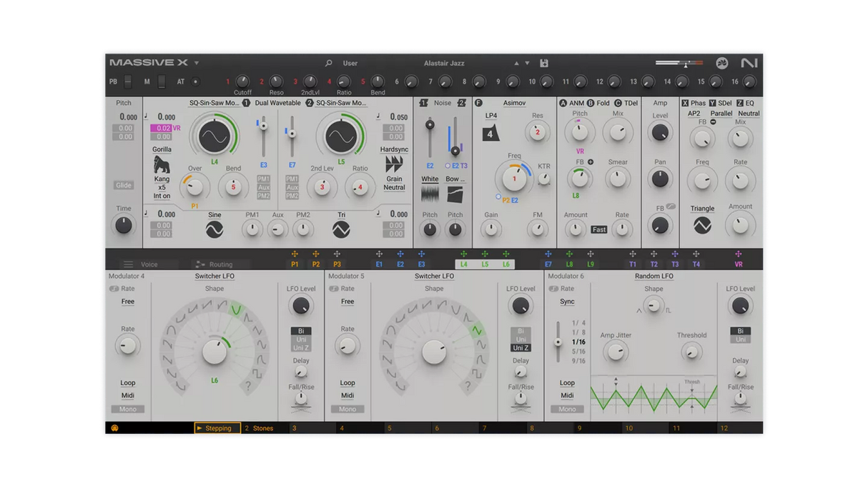Select the Stones preset snapshot slot
This screenshot has width=868, height=488.
(x=263, y=427)
